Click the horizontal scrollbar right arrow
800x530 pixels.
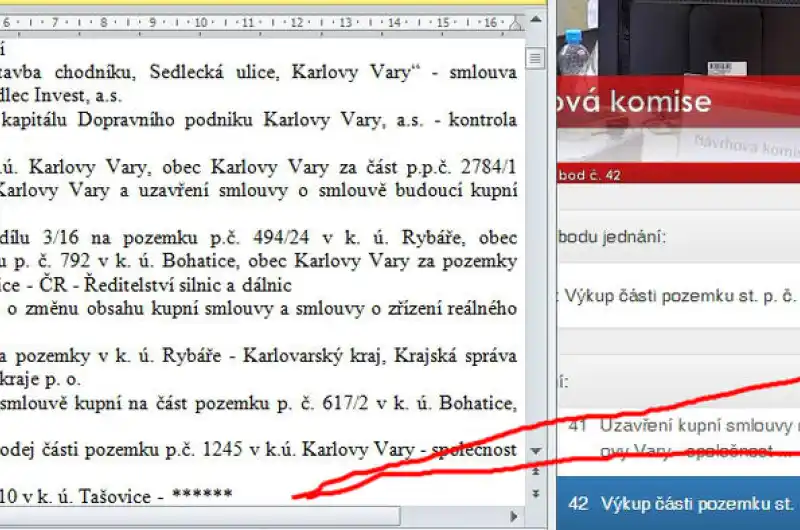(514, 517)
